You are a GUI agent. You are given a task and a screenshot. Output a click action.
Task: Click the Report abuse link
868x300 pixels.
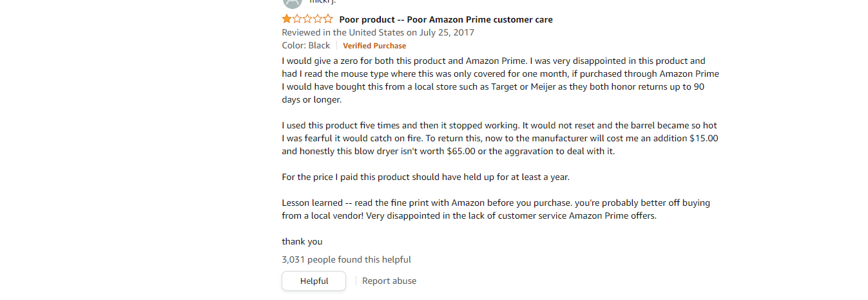(x=389, y=281)
